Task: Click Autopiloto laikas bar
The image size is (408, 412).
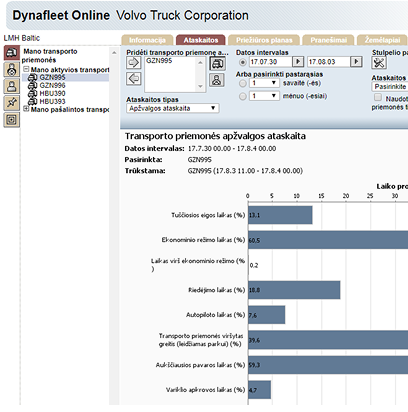Action: (x=267, y=315)
